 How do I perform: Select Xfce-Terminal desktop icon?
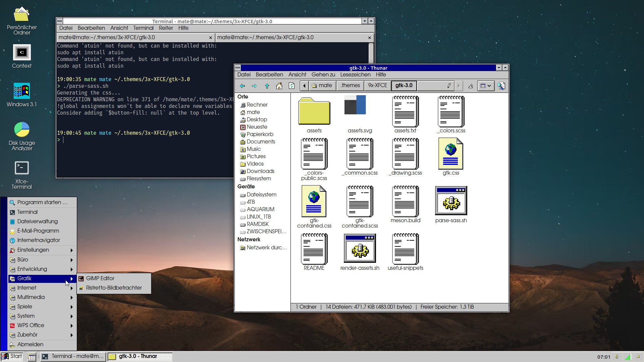coord(22,175)
